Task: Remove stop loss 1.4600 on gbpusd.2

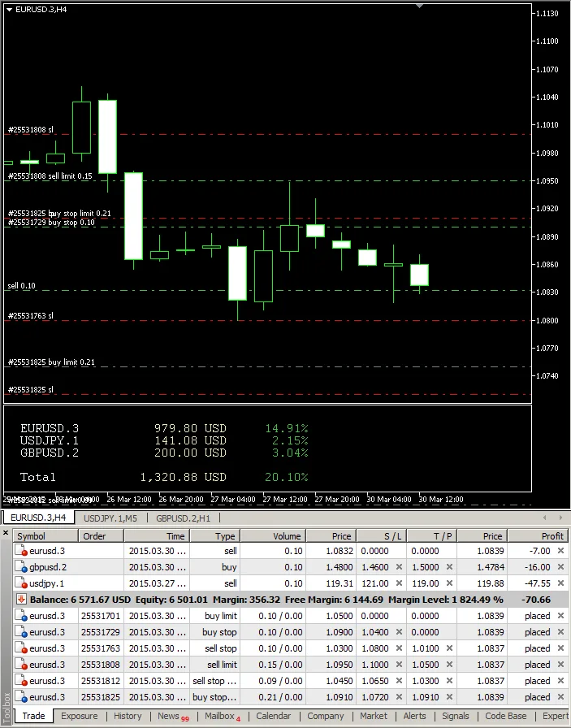Action: (x=399, y=567)
